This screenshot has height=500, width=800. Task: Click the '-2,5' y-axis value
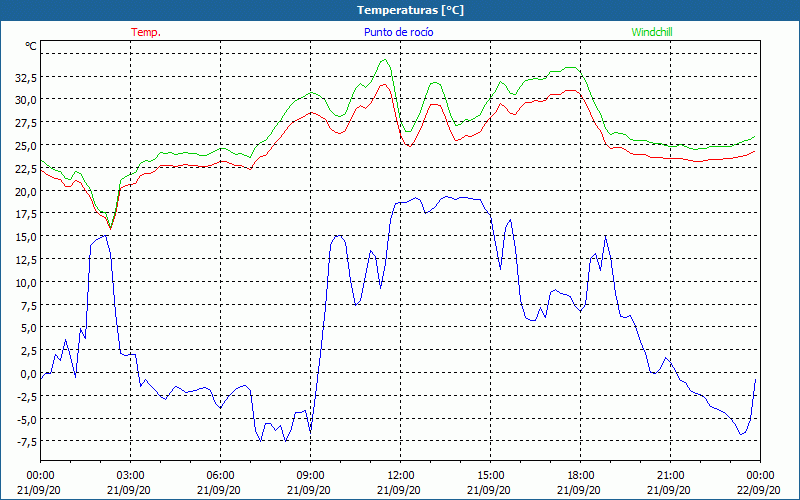point(27,396)
